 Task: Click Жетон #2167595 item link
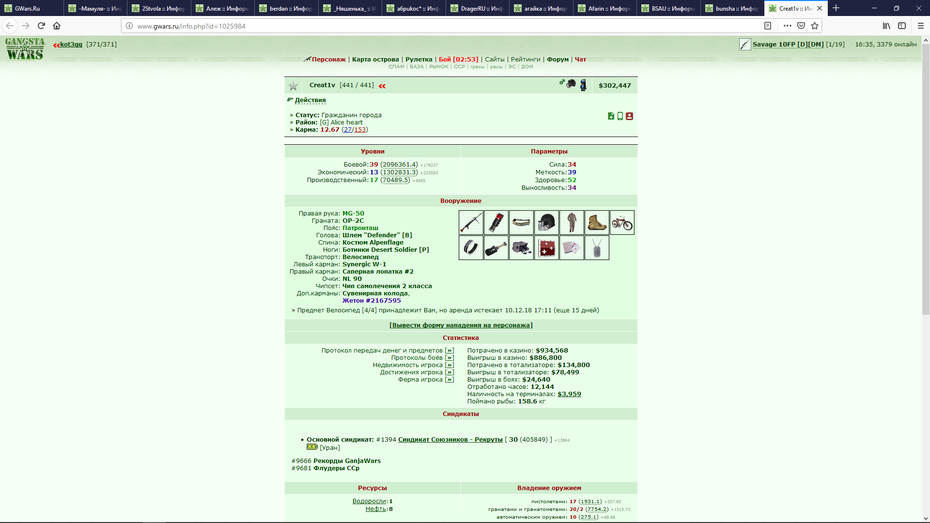point(371,301)
